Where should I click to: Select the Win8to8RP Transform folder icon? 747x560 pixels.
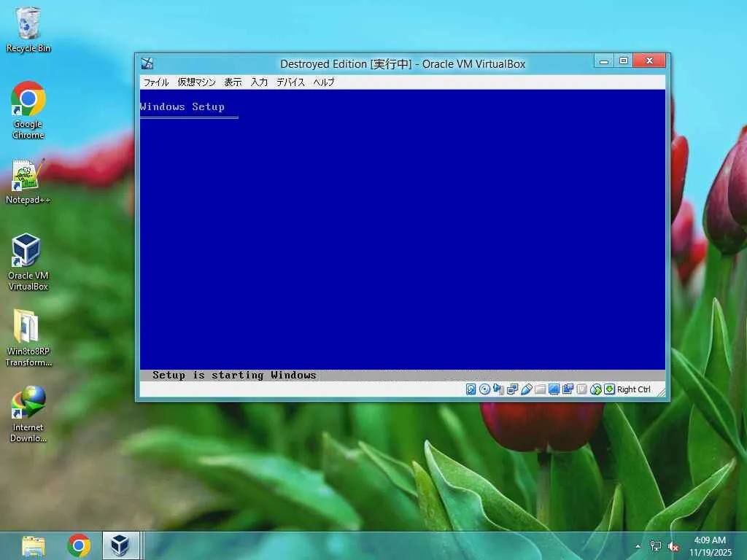[x=28, y=338]
